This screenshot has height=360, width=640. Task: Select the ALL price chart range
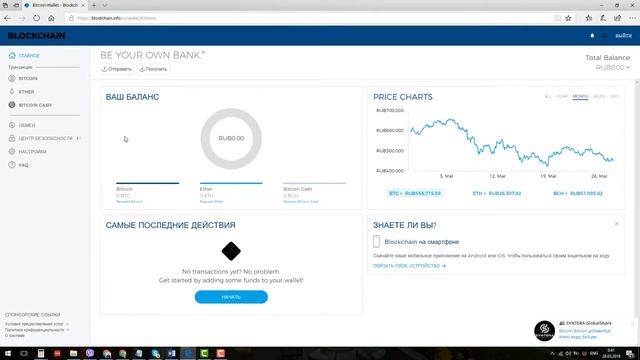click(x=548, y=97)
